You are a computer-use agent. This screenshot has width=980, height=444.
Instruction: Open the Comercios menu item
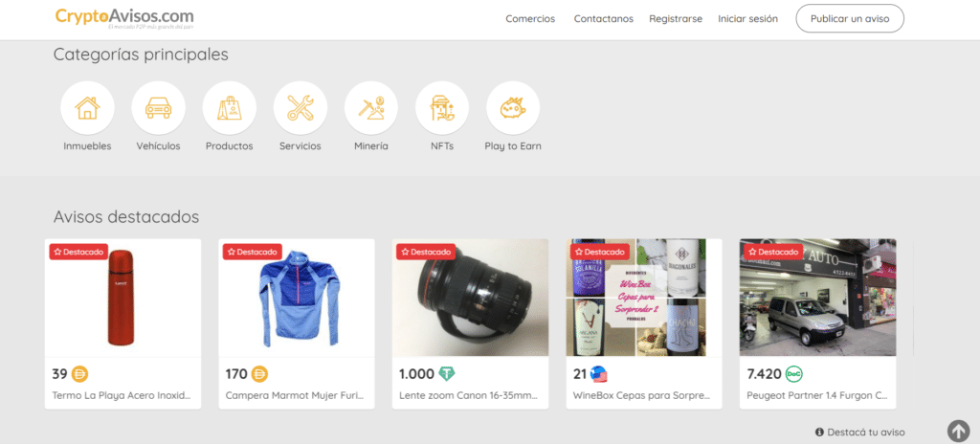tap(530, 19)
